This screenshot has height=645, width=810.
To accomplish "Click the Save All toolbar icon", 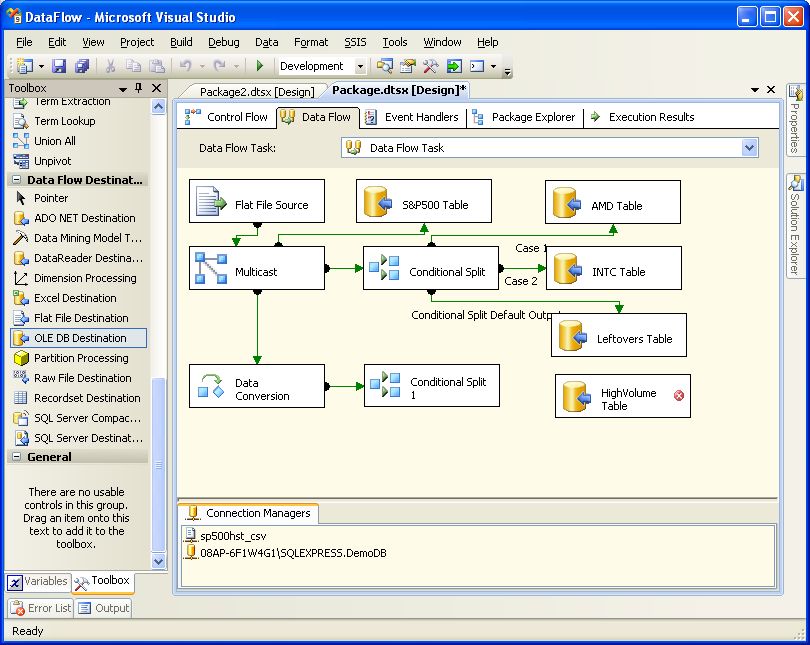I will (x=82, y=66).
